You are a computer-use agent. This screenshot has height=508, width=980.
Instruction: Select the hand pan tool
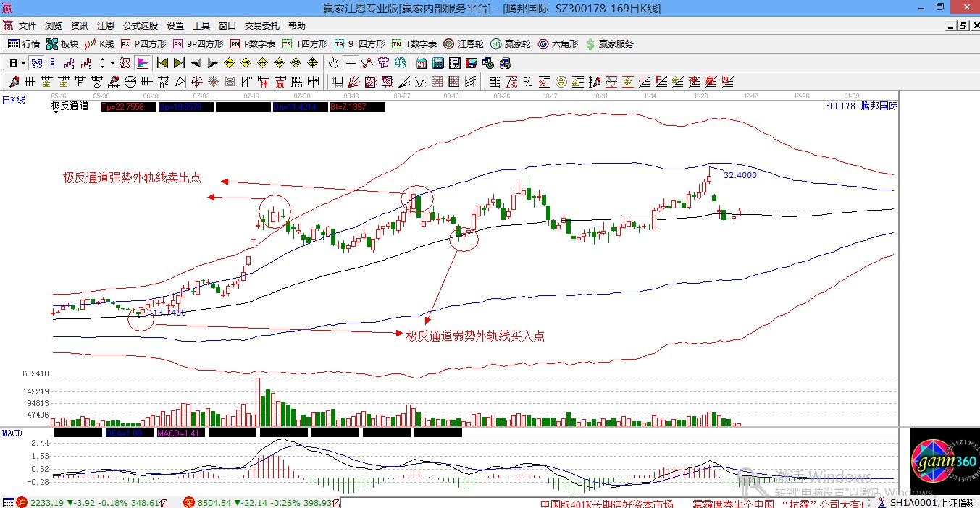[x=334, y=63]
